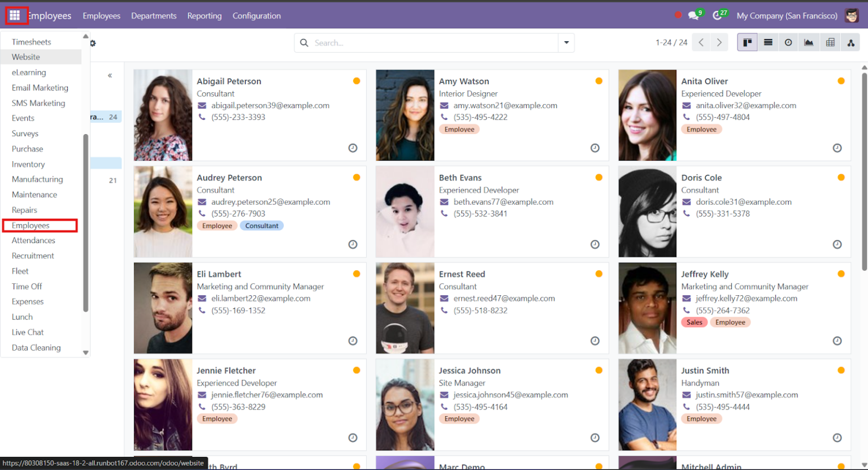
Task: Open the Departments menu
Action: [154, 15]
